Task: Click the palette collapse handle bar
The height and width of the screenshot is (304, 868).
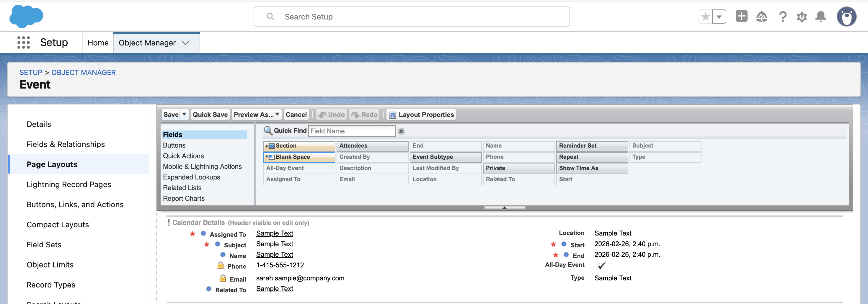Action: click(x=505, y=207)
